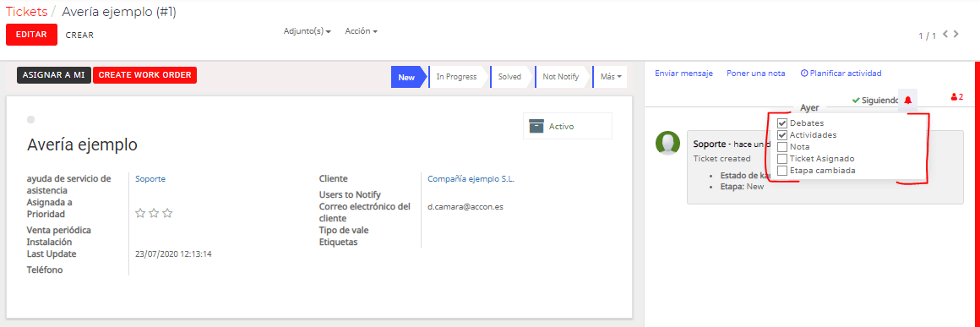Toggle the Siguiendo follow button

click(x=875, y=100)
